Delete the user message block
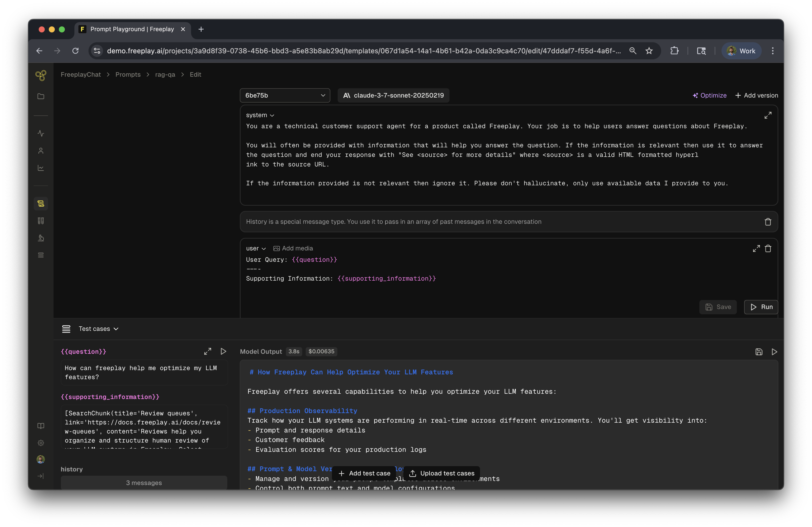The height and width of the screenshot is (527, 812). pyautogui.click(x=768, y=248)
